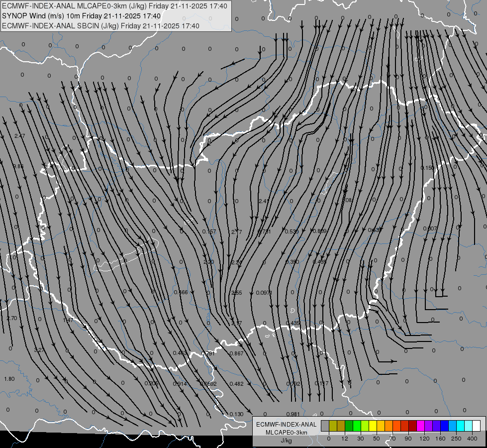
Task: Click the legend tick value 30
Action: [360, 439]
